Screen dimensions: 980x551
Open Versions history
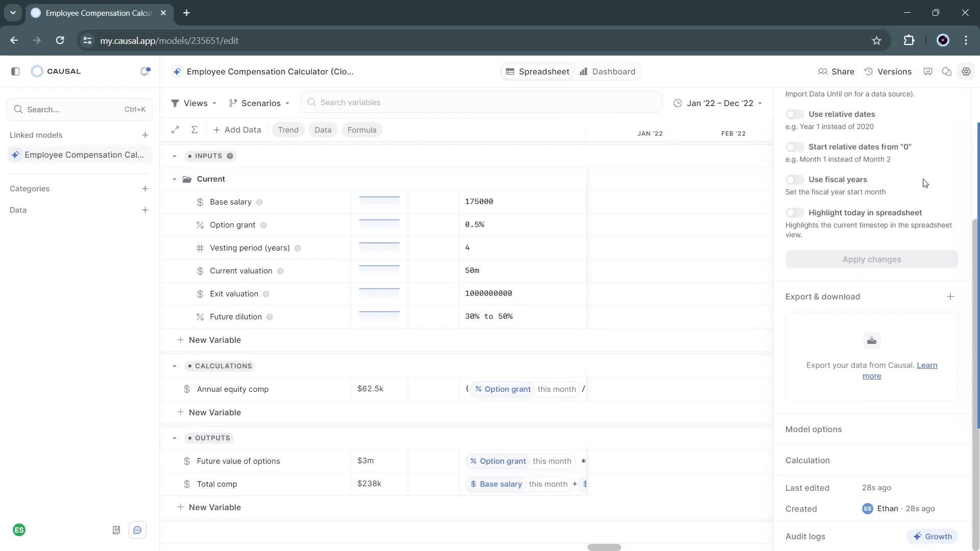pyautogui.click(x=888, y=71)
